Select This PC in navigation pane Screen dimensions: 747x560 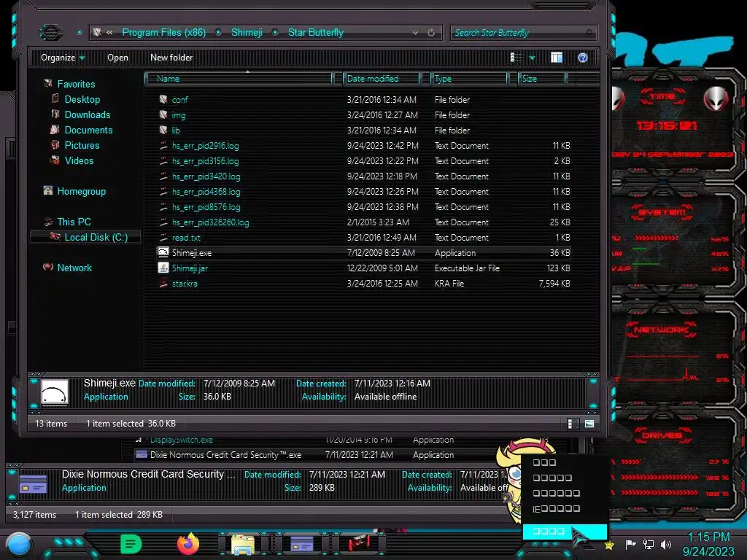click(74, 222)
